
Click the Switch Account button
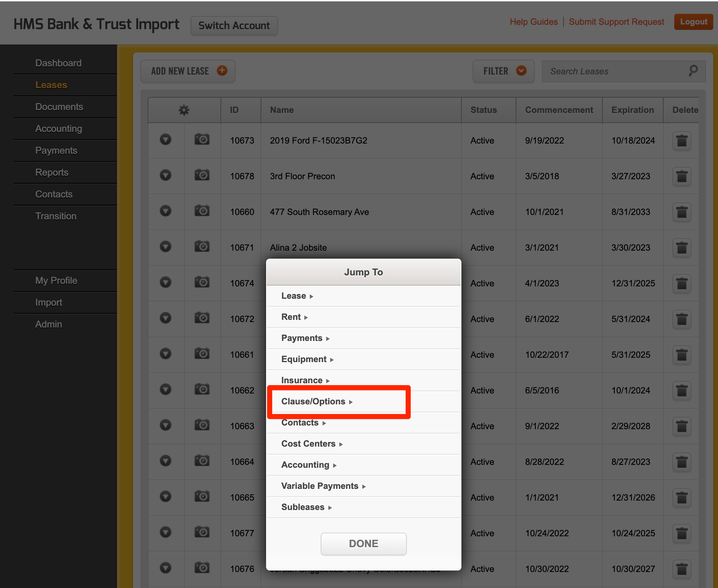coord(234,26)
